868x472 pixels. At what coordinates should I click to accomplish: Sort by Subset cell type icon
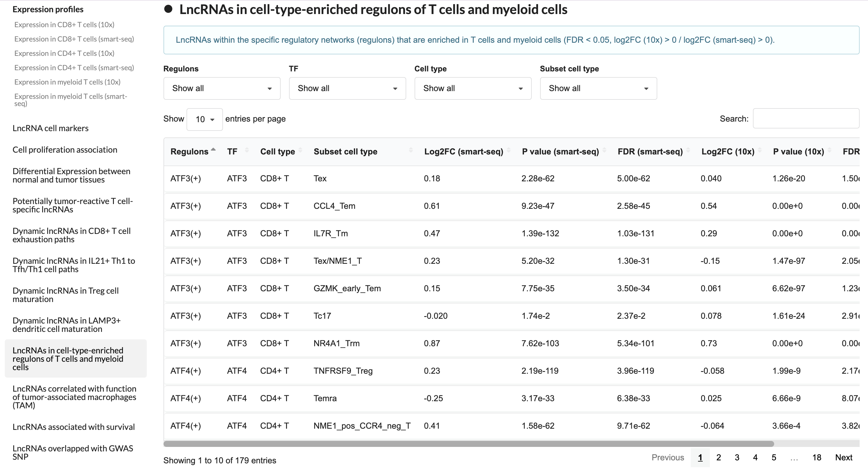[x=410, y=151]
